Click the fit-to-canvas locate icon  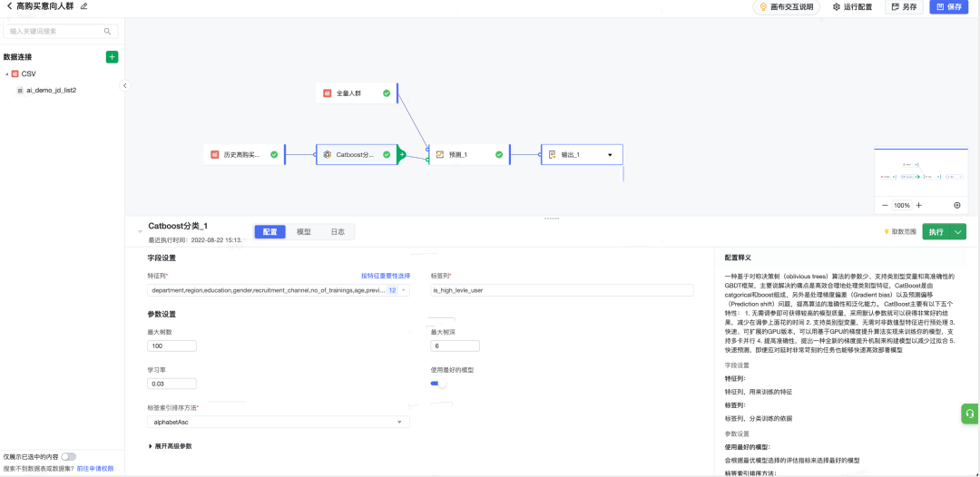957,206
